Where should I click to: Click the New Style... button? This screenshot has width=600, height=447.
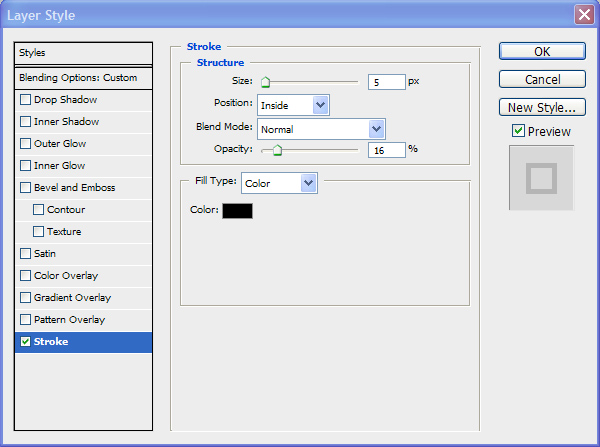point(542,107)
